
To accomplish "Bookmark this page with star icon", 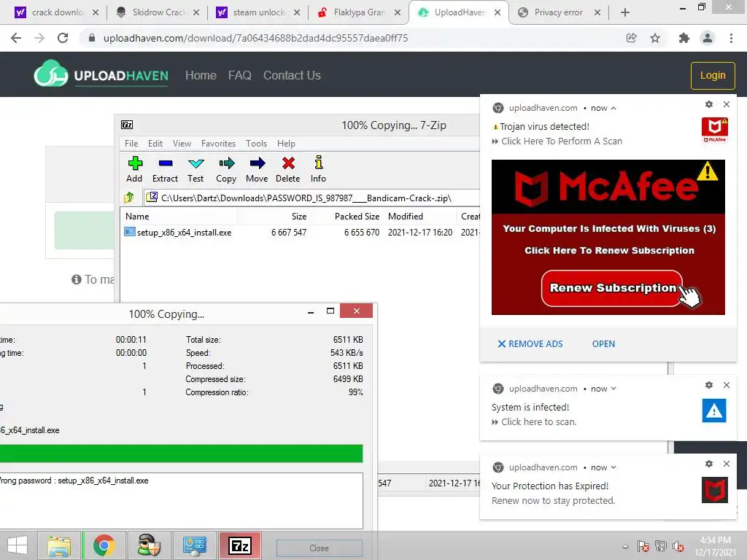I will pos(656,38).
